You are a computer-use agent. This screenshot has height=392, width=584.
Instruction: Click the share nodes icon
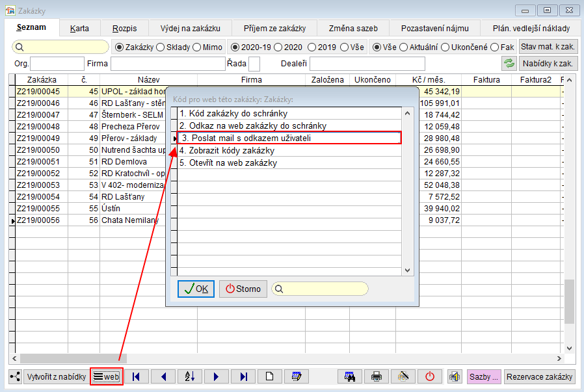[14, 376]
